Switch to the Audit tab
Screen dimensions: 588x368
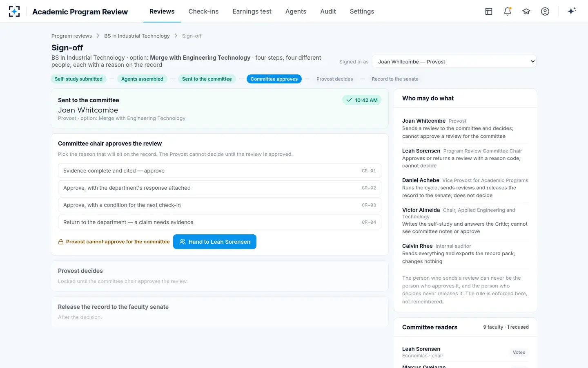pos(328,11)
